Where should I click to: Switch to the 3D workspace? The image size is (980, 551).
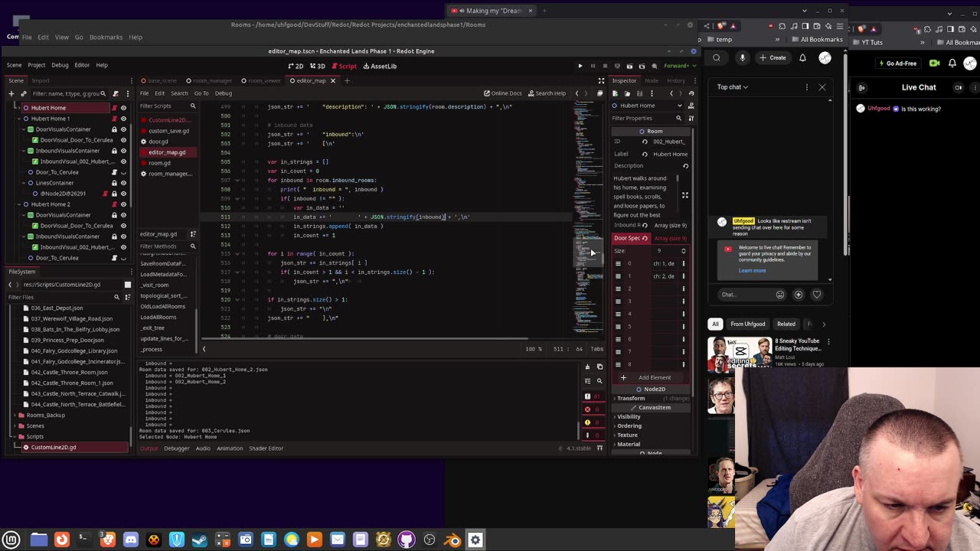pos(318,66)
